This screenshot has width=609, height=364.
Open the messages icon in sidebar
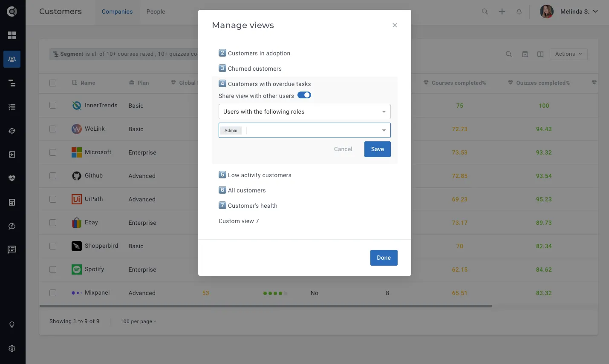pyautogui.click(x=12, y=249)
